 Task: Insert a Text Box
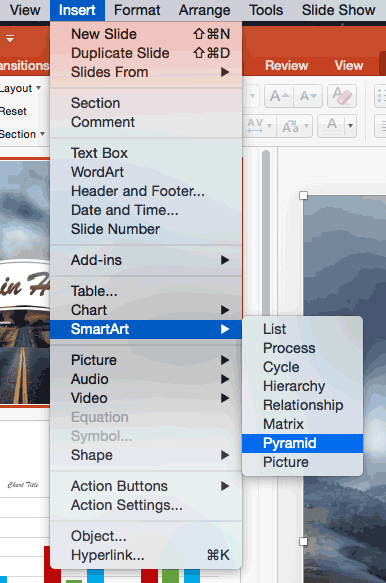point(146,153)
